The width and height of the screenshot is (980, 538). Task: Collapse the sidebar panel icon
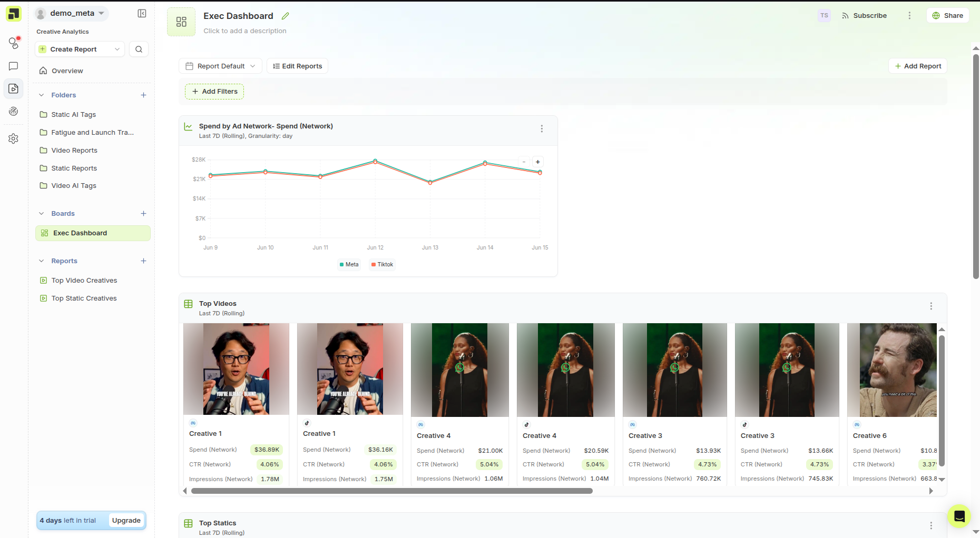(142, 13)
